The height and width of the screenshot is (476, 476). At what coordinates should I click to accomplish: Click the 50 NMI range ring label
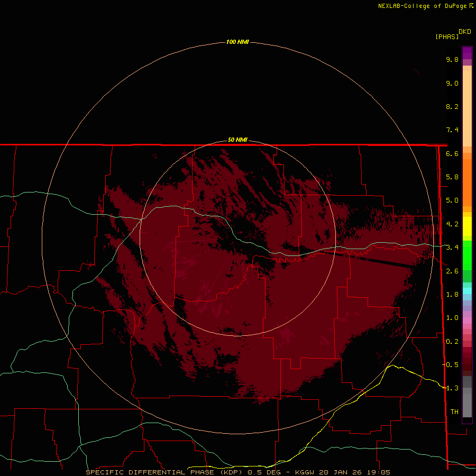237,140
